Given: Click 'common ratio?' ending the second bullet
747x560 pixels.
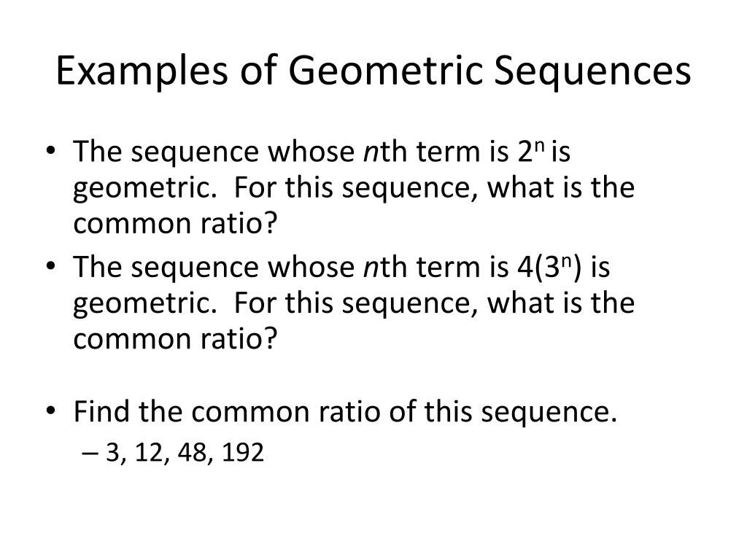Looking at the screenshot, I should click(175, 338).
